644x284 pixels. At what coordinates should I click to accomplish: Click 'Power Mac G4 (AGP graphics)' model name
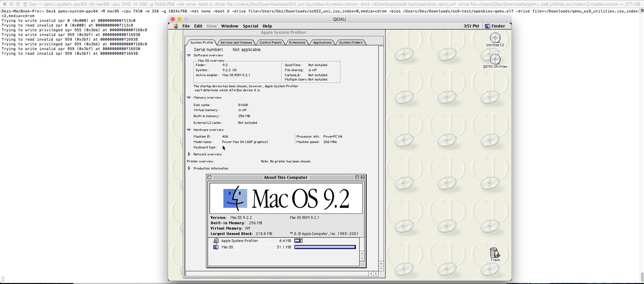245,142
